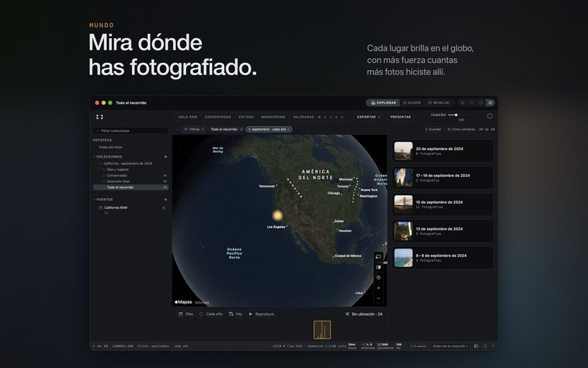588x368 pixels.
Task: Select the map view icon
Action: click(490, 103)
